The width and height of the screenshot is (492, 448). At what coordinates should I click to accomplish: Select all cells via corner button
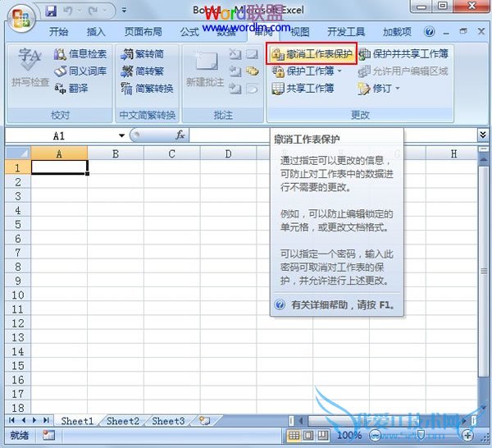18,153
